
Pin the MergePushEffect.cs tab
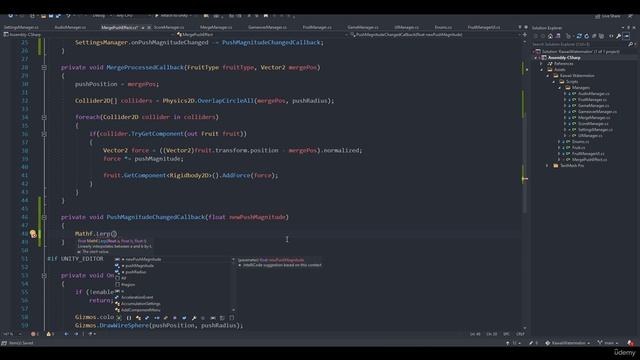(143, 27)
